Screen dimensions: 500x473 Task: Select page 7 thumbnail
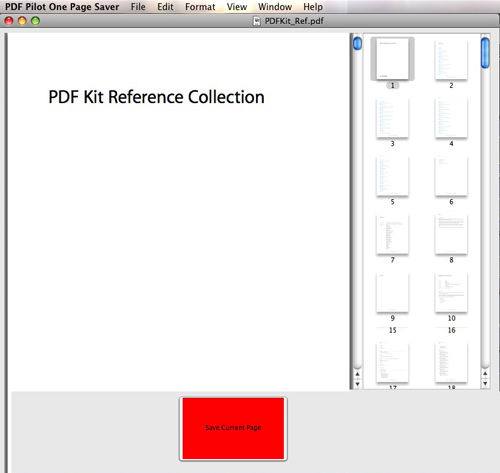(x=392, y=235)
